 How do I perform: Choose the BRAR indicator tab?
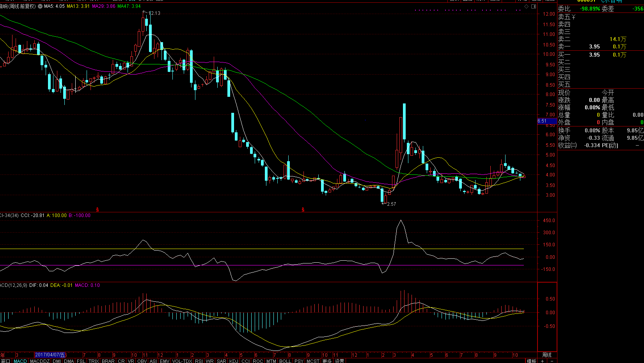(108, 361)
